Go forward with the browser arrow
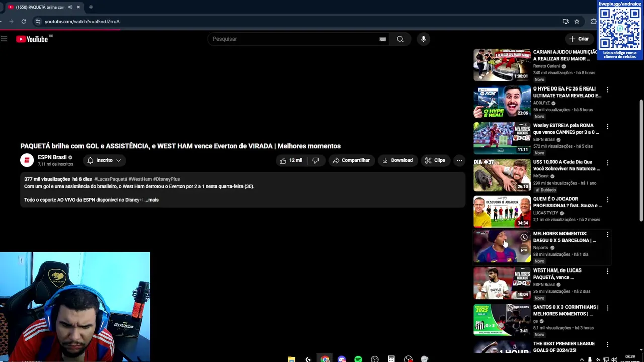This screenshot has height=362, width=644. coord(11,21)
